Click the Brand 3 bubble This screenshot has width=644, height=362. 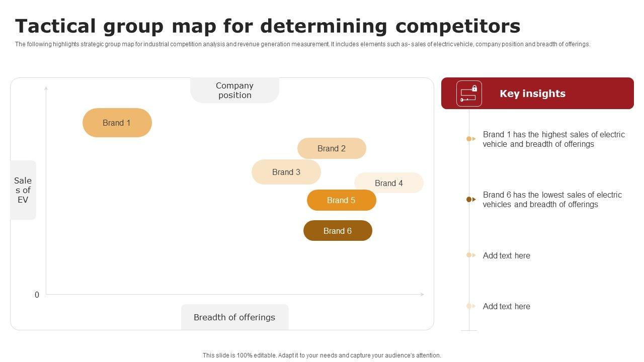(x=286, y=172)
